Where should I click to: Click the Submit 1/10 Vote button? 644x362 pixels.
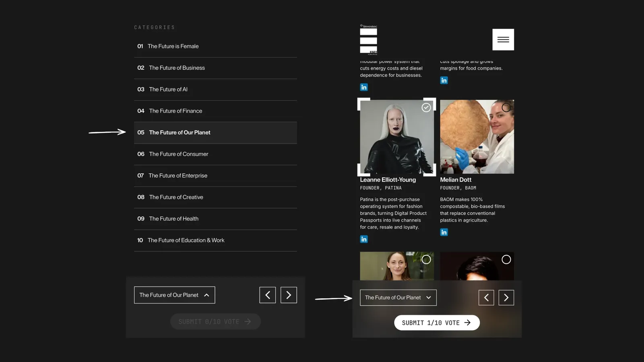(x=437, y=323)
